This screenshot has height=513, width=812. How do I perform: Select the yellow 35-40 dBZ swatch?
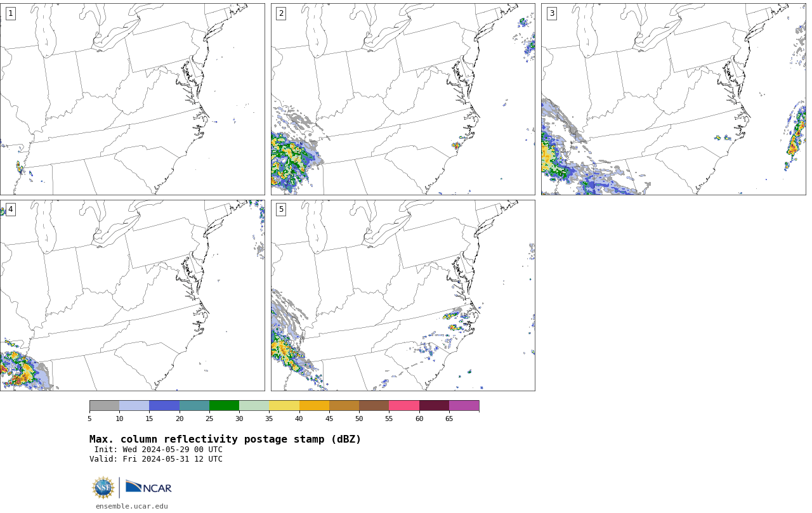(x=284, y=406)
